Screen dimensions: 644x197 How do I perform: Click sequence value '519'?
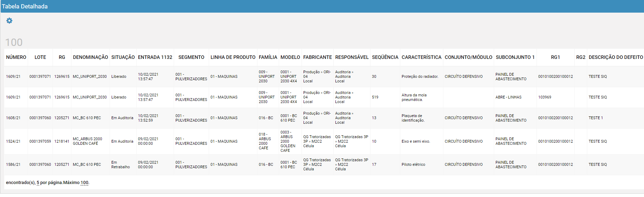click(375, 97)
